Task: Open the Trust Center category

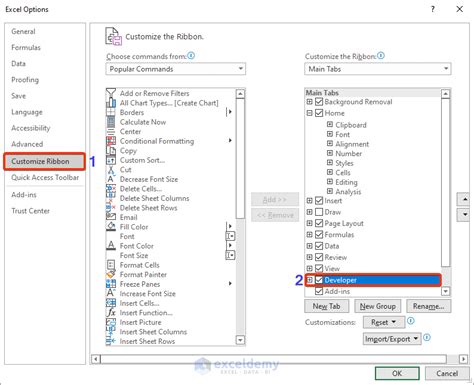Action: tap(30, 211)
